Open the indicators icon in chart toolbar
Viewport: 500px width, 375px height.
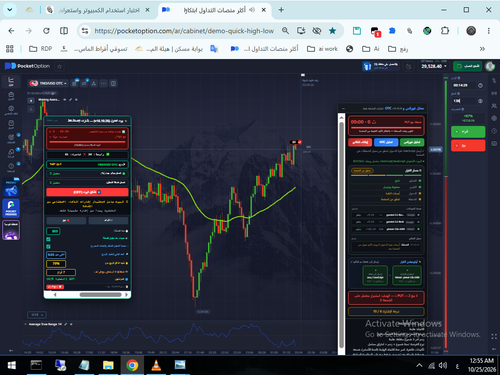84,83
